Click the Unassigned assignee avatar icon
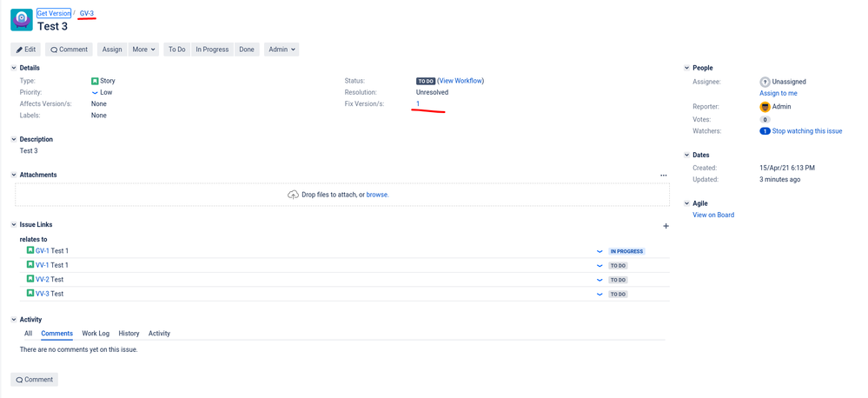868x398 pixels. point(765,82)
